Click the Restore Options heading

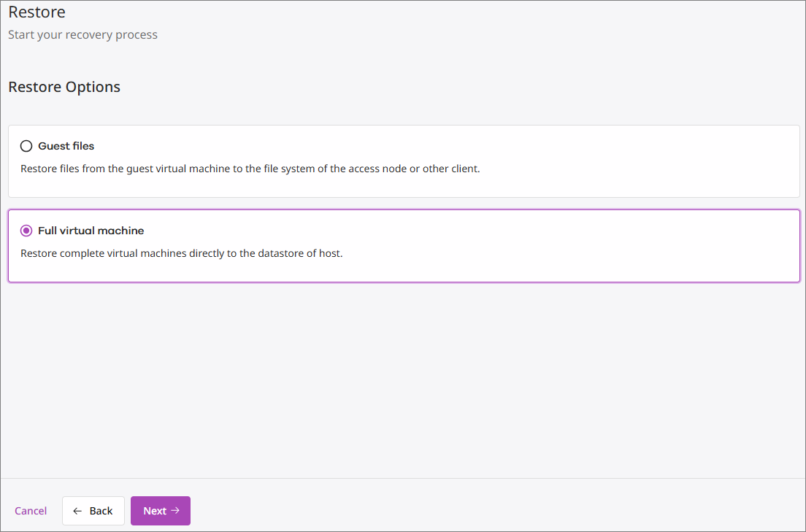(64, 87)
